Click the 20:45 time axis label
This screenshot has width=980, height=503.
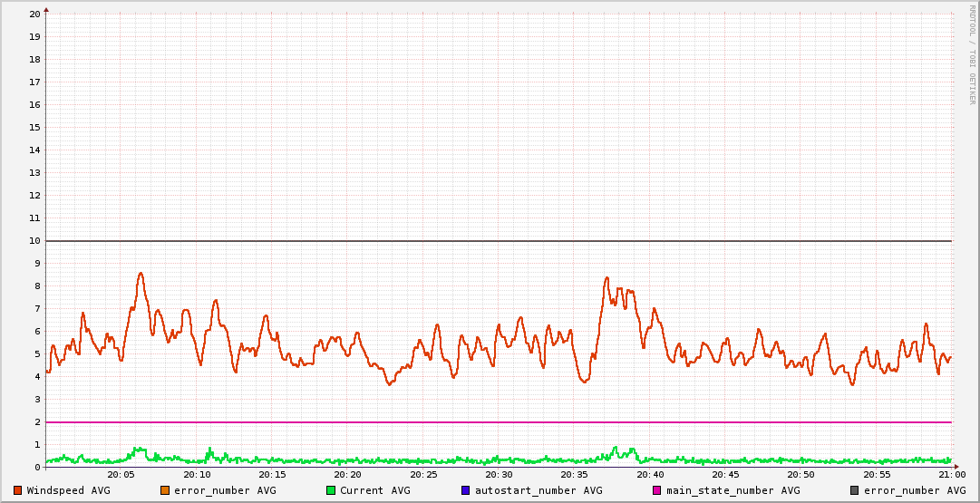pos(725,475)
